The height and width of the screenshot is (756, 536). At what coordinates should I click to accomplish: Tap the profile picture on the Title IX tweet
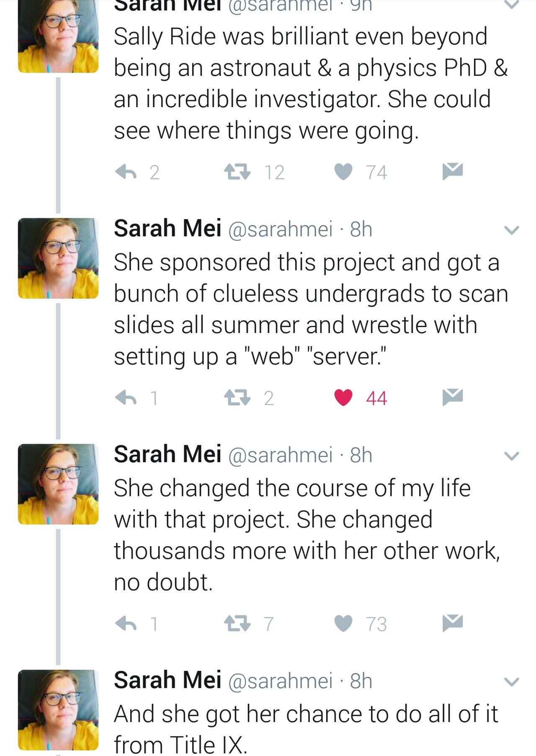click(58, 710)
